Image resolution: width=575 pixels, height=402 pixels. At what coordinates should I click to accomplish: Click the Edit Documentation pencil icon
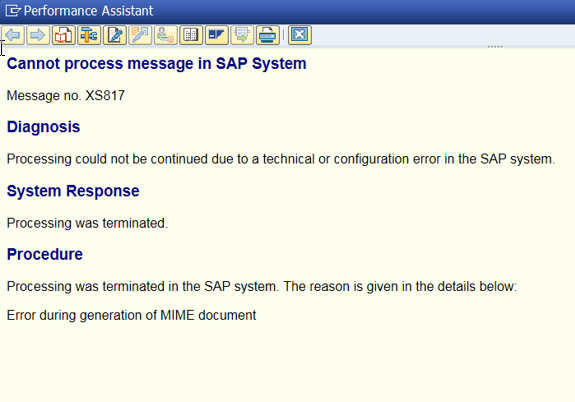(115, 35)
